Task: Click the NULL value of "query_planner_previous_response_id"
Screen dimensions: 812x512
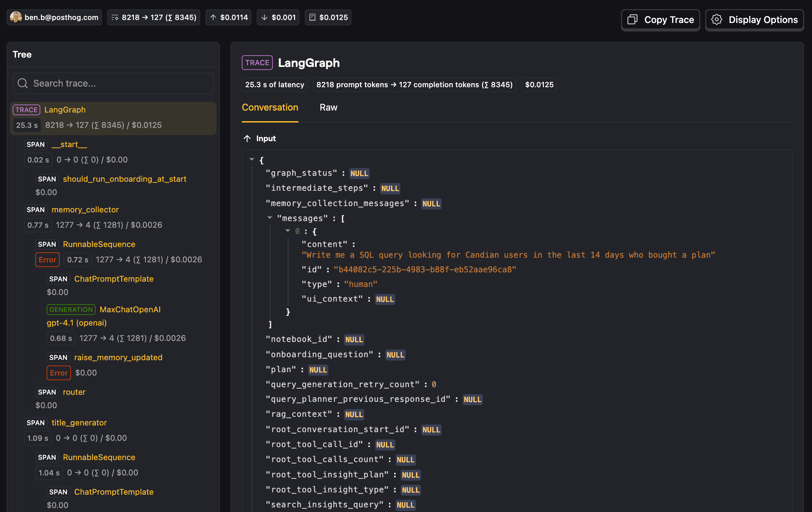Action: tap(472, 399)
